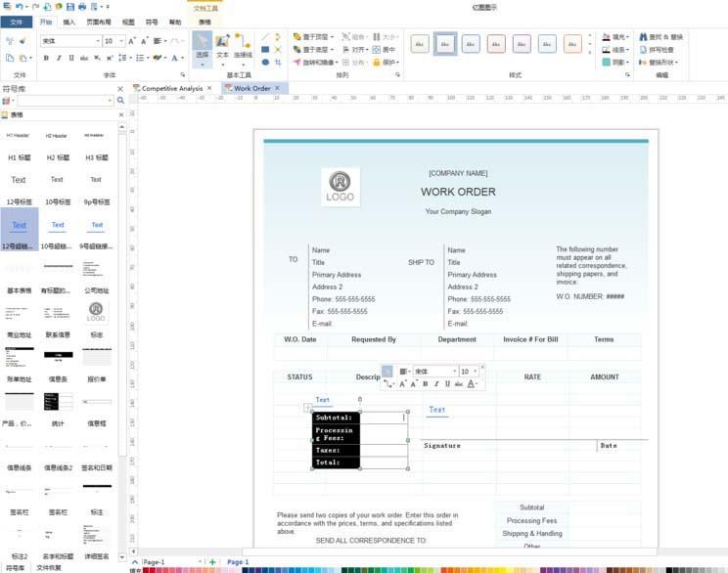Click the save icon in quick access toolbar

(x=70, y=6)
